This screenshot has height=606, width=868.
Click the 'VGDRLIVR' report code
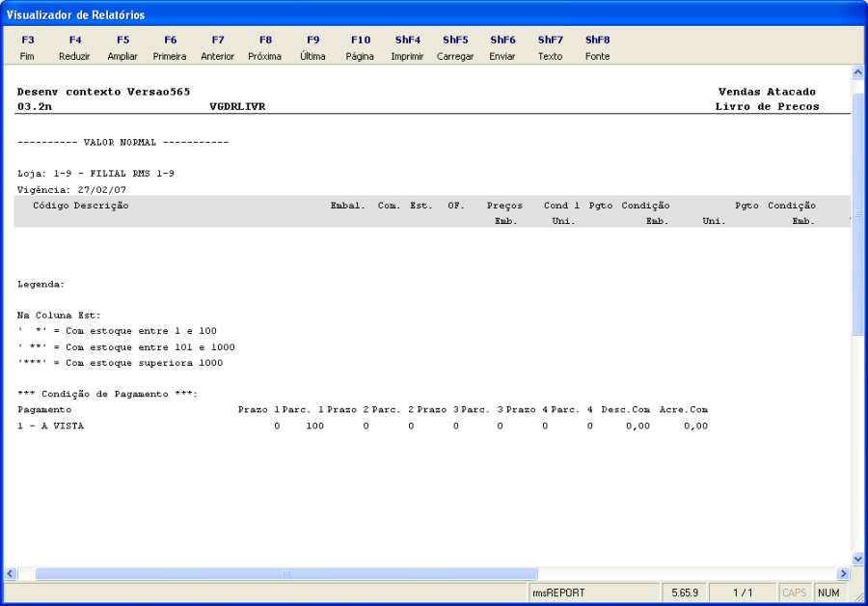237,106
